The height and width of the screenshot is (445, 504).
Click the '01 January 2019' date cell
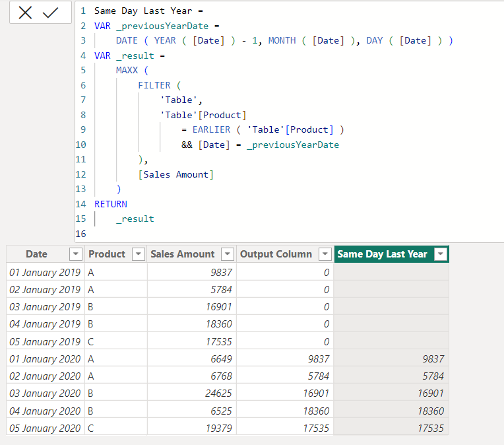[45, 273]
